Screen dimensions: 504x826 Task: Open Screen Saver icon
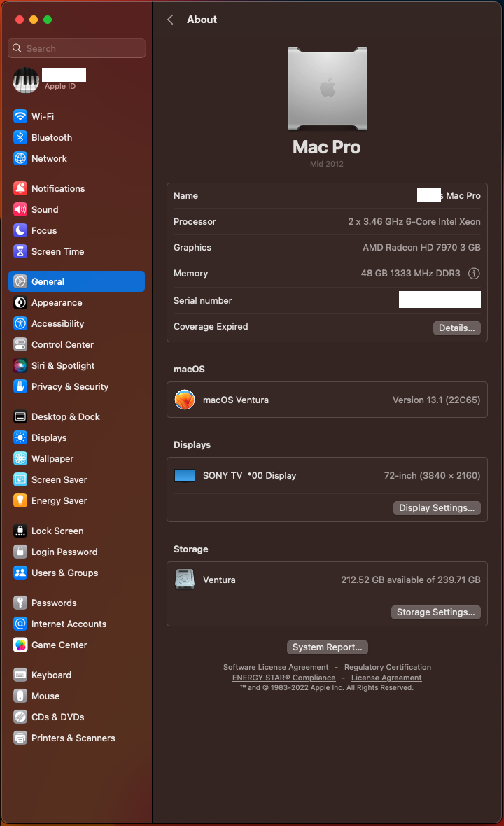coord(20,480)
